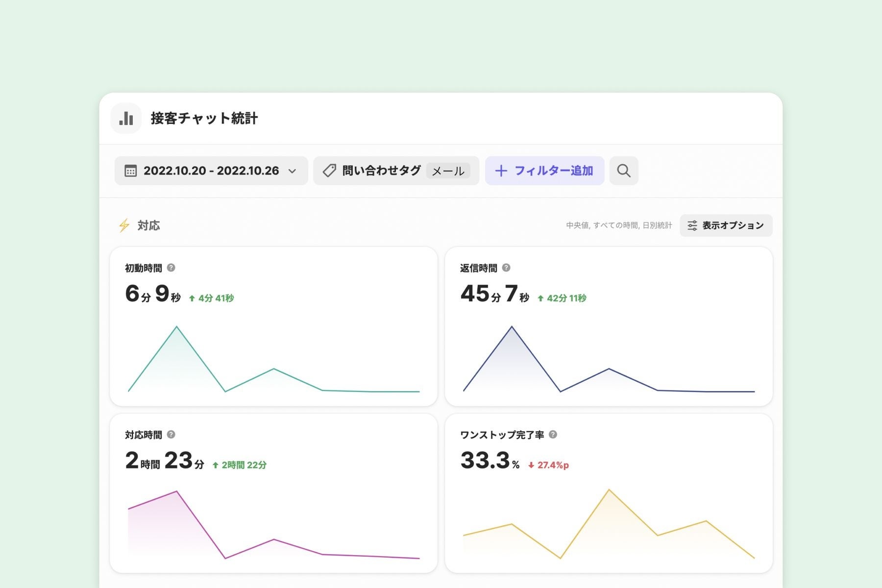This screenshot has width=882, height=588.
Task: Click the bar chart statistics icon
Action: click(x=126, y=118)
